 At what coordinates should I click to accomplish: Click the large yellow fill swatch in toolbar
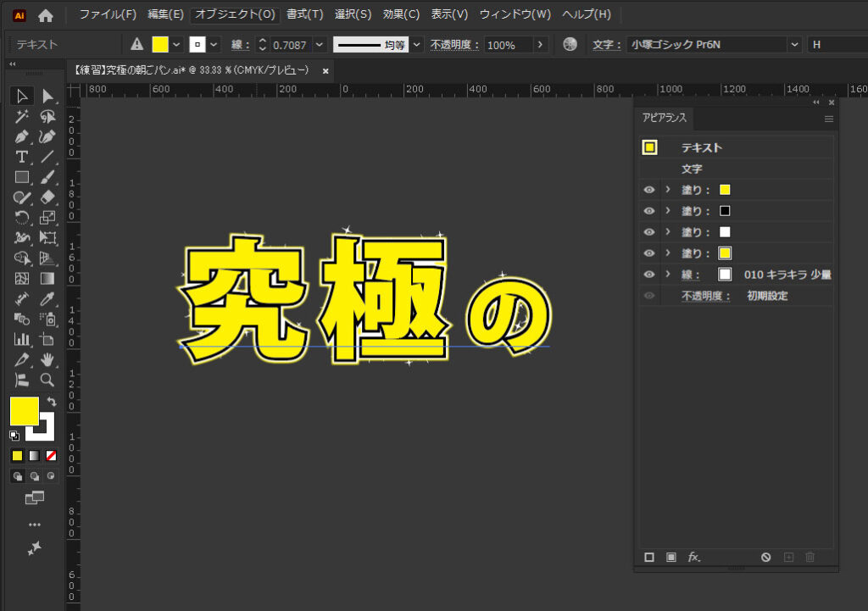[x=24, y=411]
